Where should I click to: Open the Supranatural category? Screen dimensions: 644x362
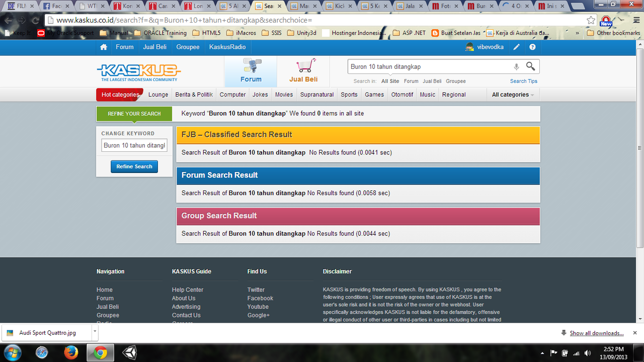pyautogui.click(x=317, y=95)
